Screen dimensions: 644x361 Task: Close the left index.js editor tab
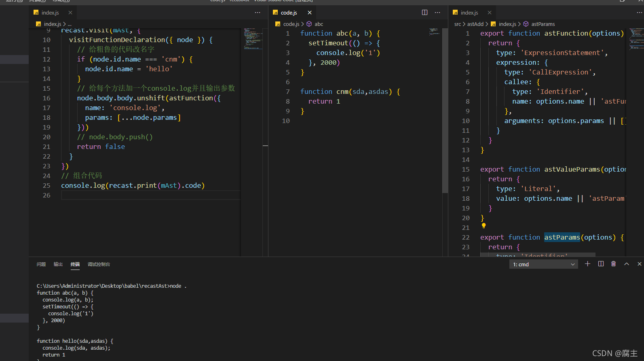pos(70,13)
